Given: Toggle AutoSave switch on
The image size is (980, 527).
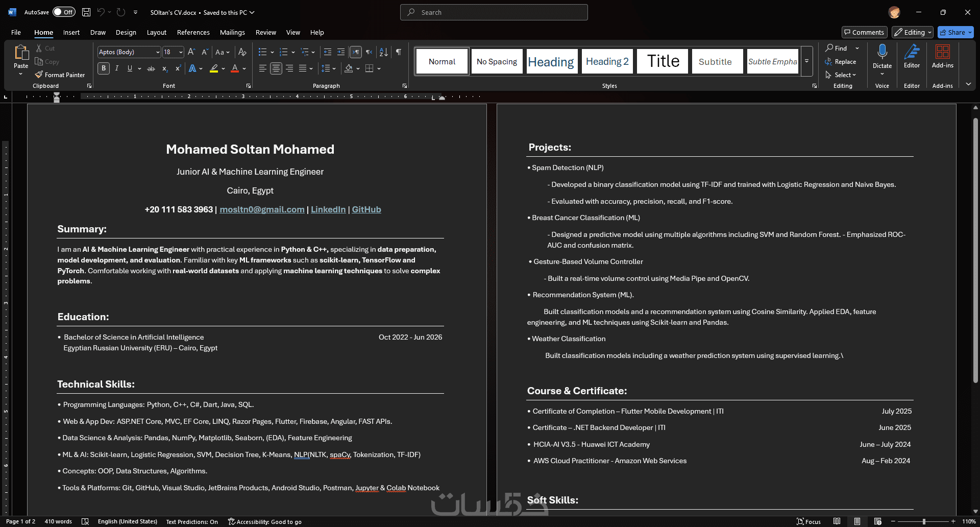Looking at the screenshot, I should (64, 12).
